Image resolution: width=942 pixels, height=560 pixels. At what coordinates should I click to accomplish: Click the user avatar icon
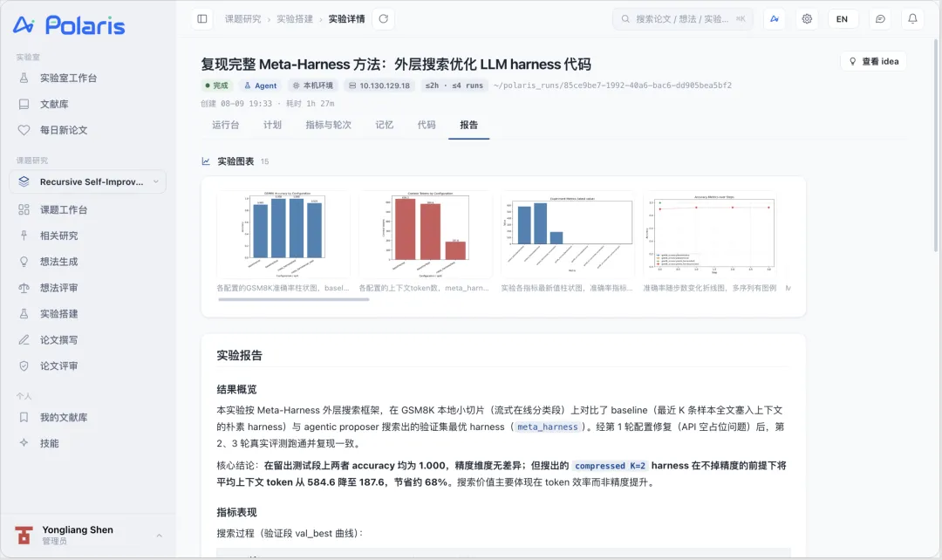(24, 535)
